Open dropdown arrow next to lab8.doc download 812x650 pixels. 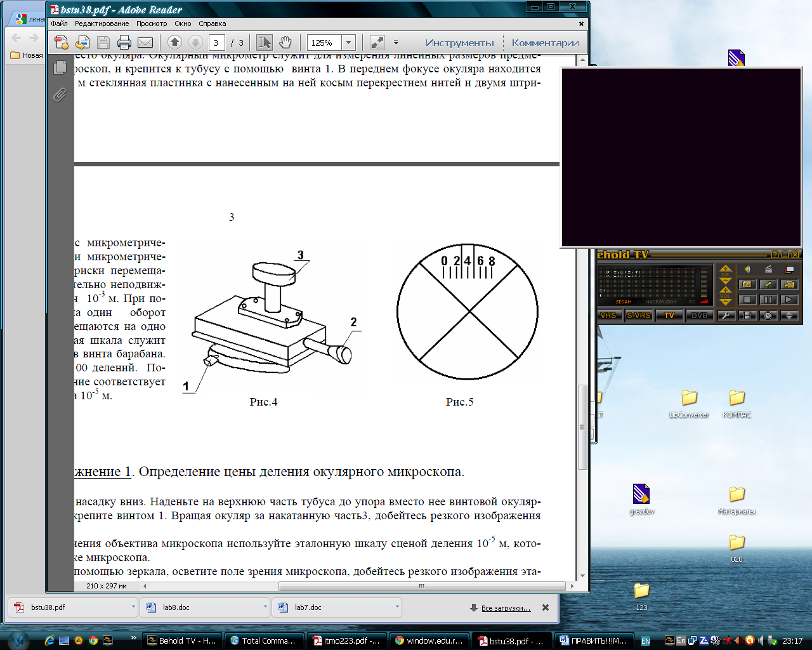point(265,607)
